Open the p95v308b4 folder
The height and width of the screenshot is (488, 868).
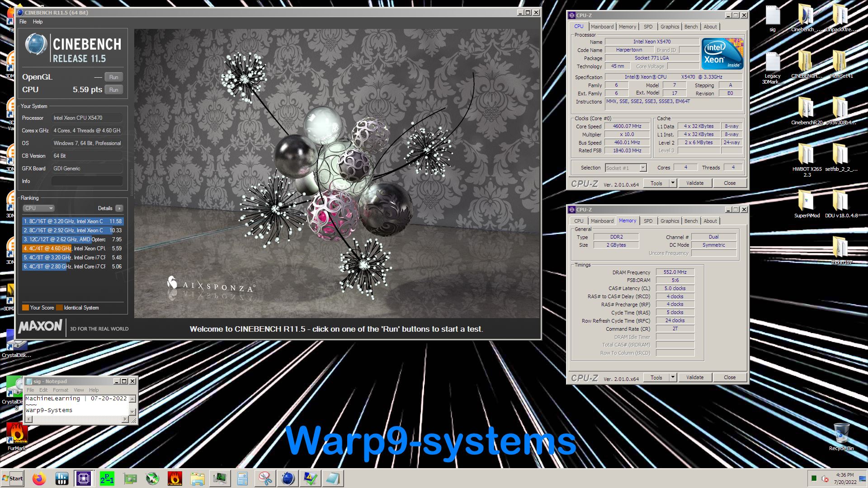click(x=841, y=111)
